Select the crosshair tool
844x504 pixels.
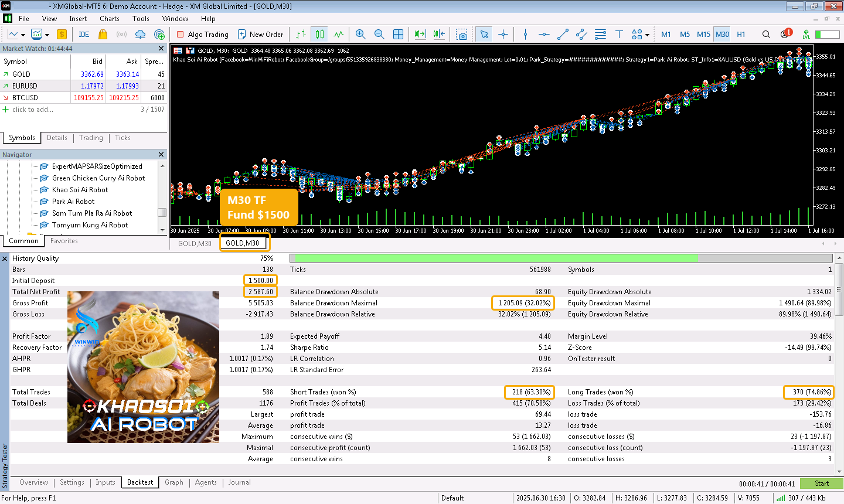pos(503,35)
